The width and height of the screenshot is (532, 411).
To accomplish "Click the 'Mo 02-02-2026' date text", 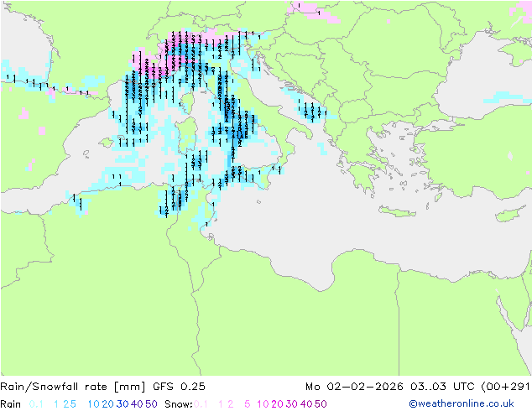I will click(354, 387).
